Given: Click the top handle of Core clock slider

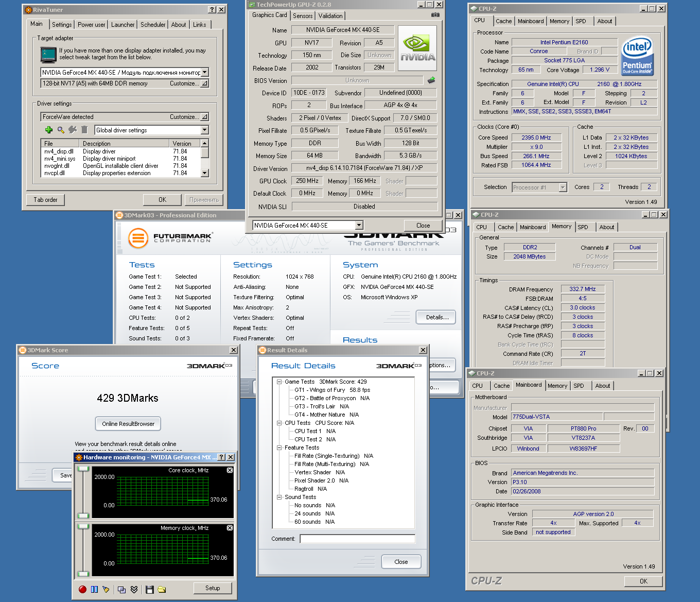Looking at the screenshot, I should [x=83, y=469].
